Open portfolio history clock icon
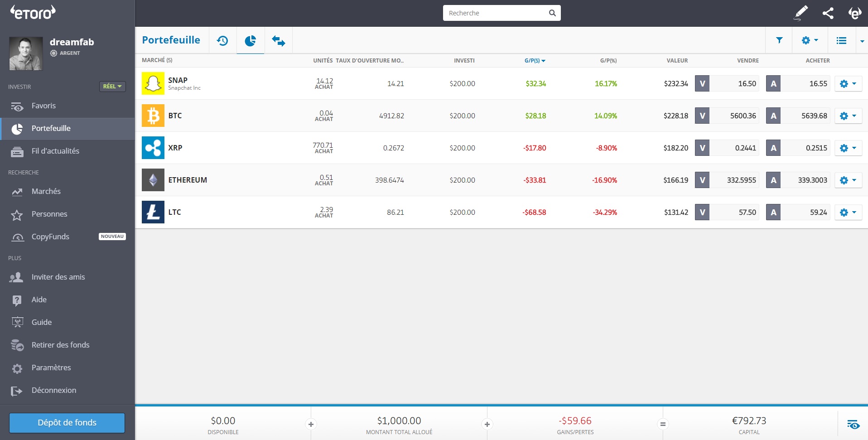The width and height of the screenshot is (868, 440). point(222,41)
